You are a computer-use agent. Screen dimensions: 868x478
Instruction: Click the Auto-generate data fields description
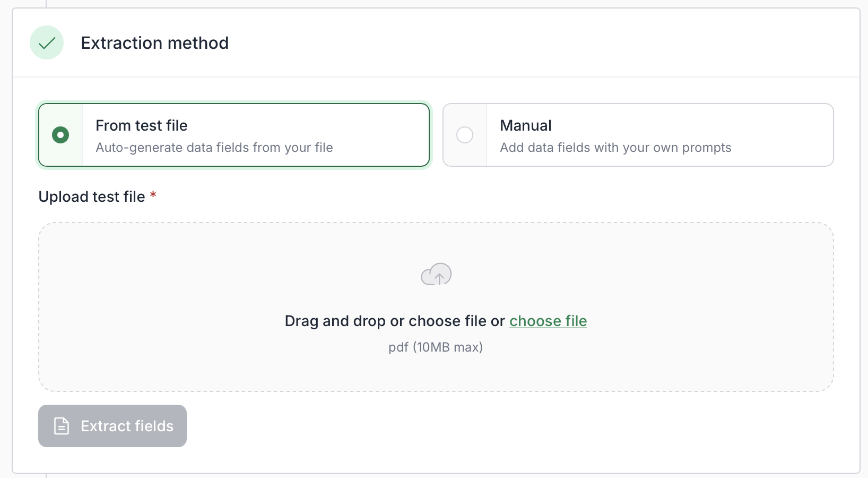[x=214, y=147]
